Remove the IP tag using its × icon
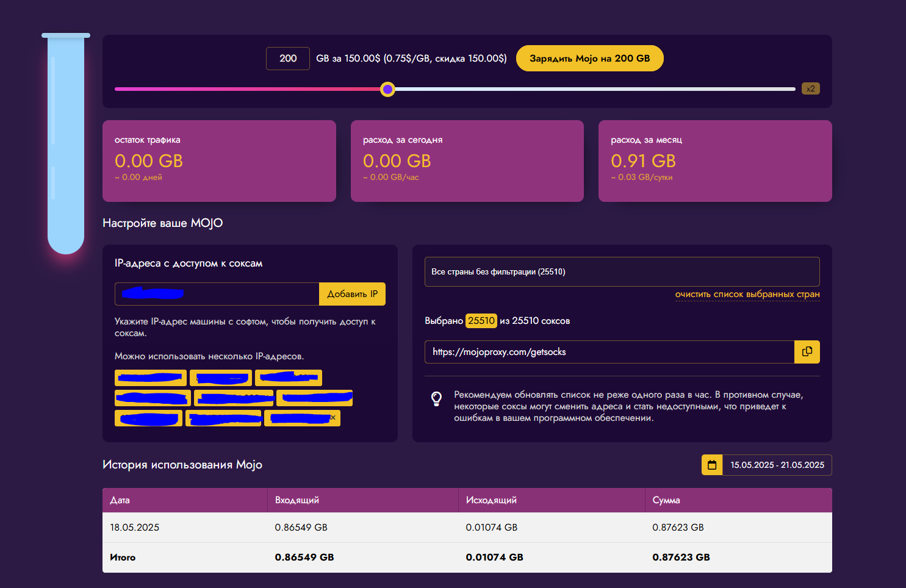906x588 pixels. pyautogui.click(x=333, y=418)
